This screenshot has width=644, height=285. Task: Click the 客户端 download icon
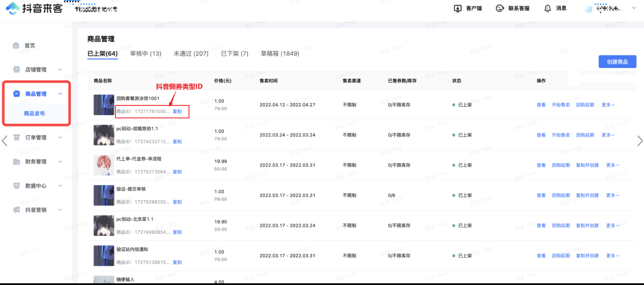click(x=458, y=8)
